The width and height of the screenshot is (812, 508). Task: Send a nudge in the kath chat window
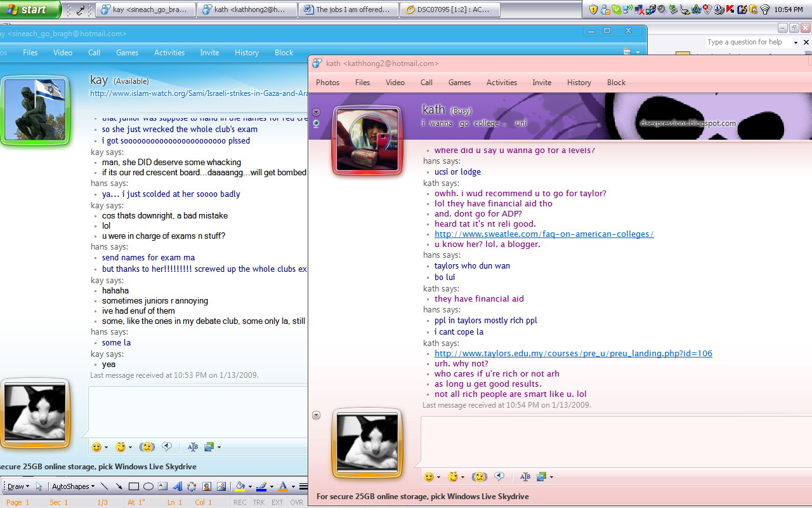coord(479,477)
